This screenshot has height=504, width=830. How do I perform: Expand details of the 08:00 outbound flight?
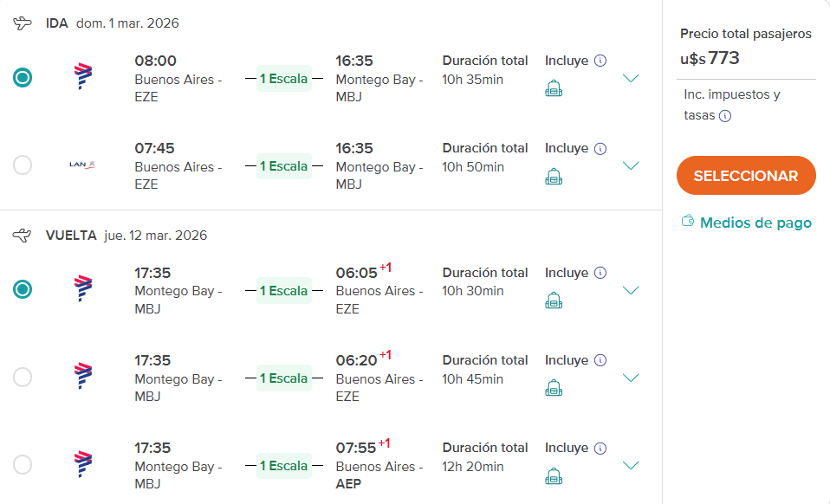(x=631, y=79)
